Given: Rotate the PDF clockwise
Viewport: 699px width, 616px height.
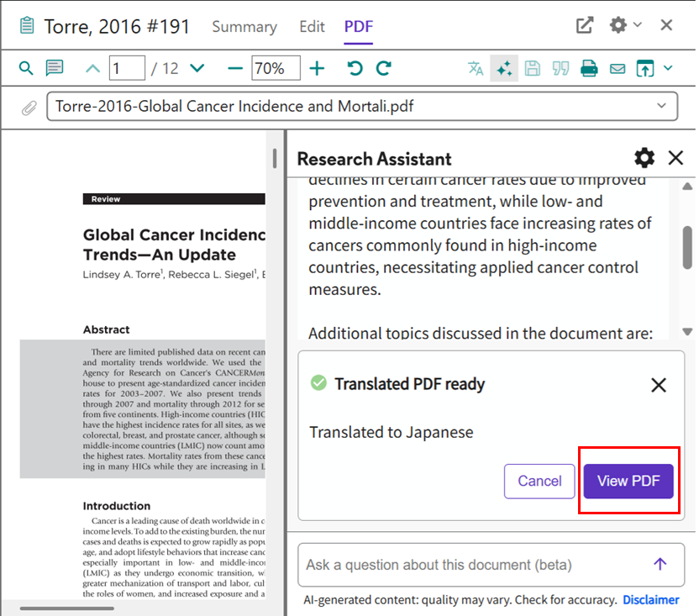Looking at the screenshot, I should [384, 68].
